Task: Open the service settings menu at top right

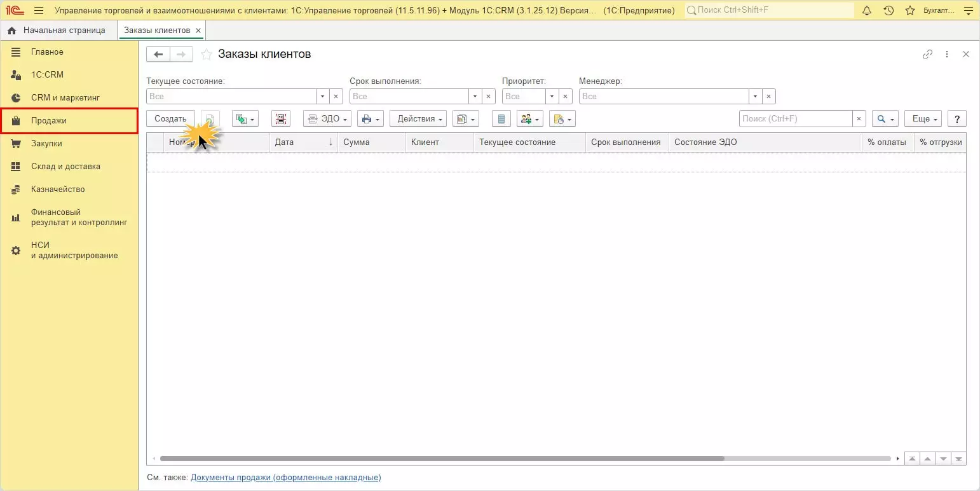Action: 969,11
